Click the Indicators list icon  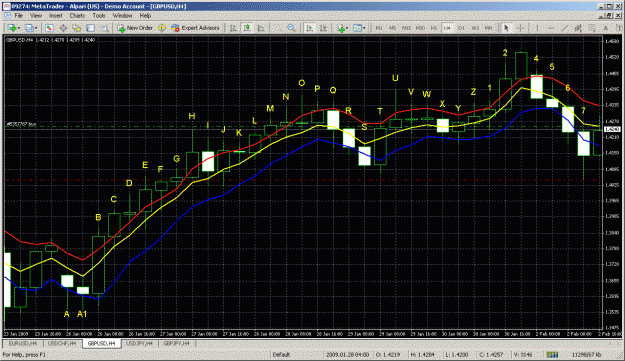click(341, 28)
